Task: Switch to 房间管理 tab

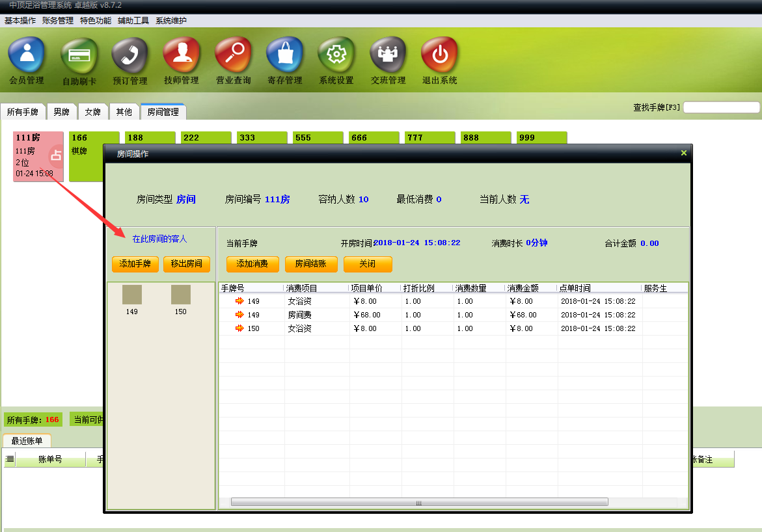Action: [x=163, y=112]
